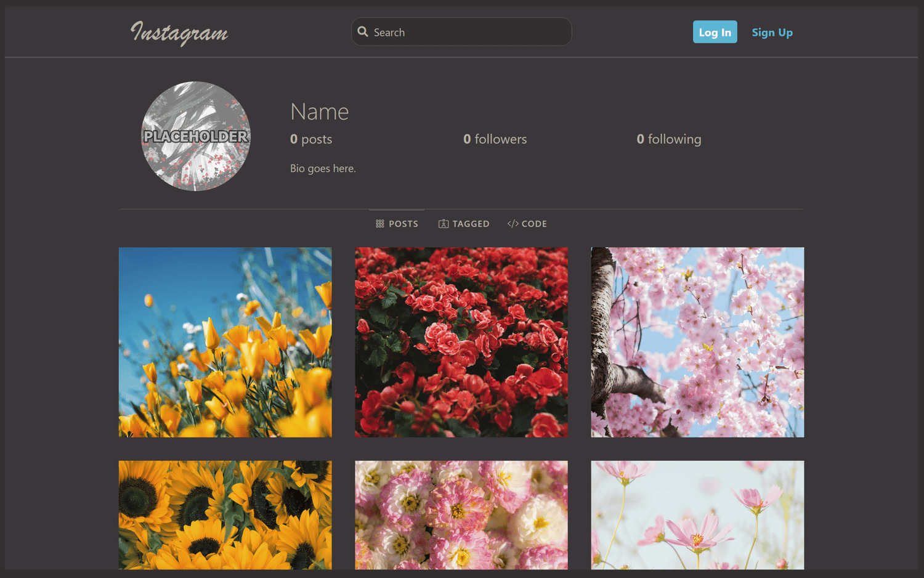Switch to the POSTS tab

pos(397,224)
